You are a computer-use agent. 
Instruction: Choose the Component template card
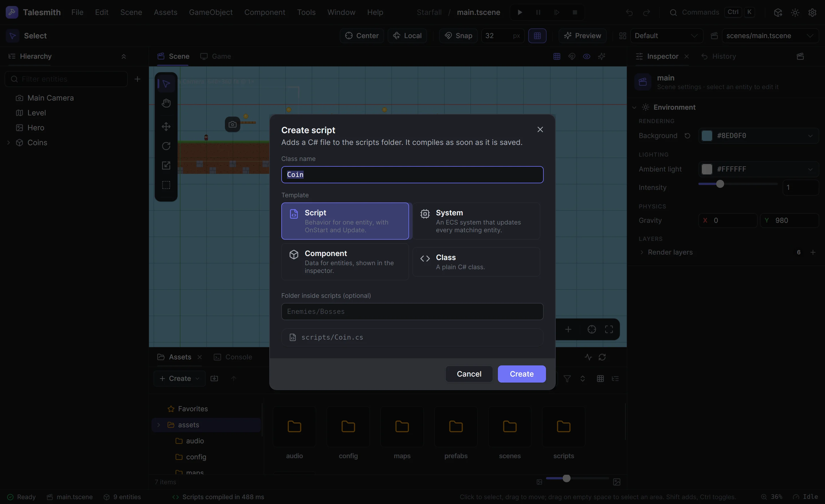[x=345, y=262]
